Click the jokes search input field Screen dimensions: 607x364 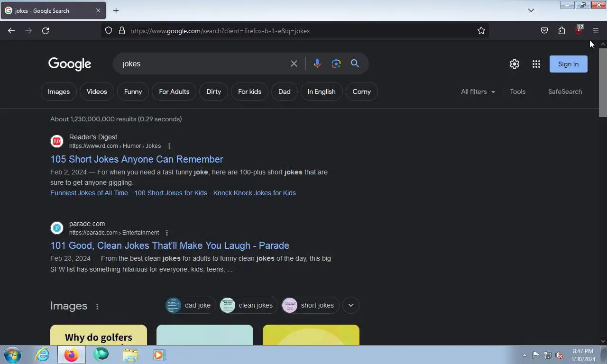204,64
